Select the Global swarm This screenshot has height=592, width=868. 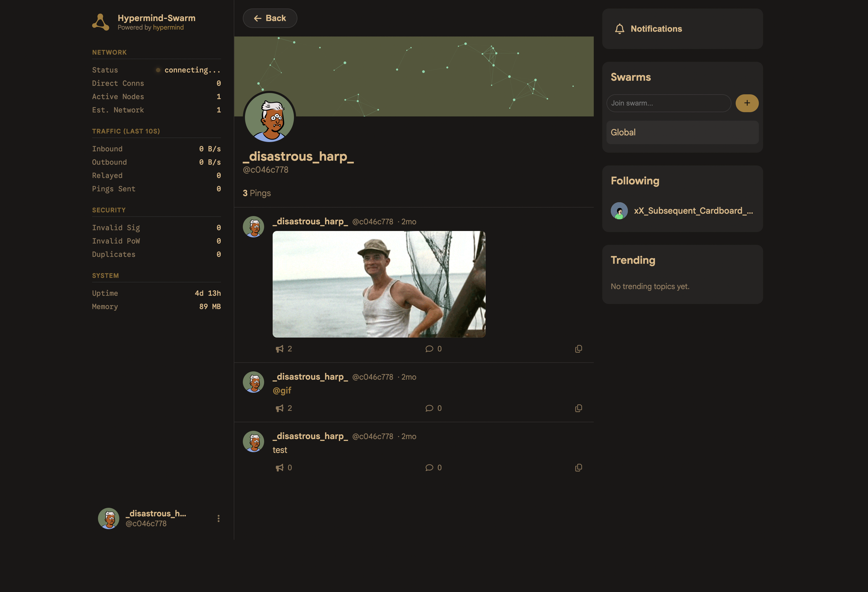(682, 132)
